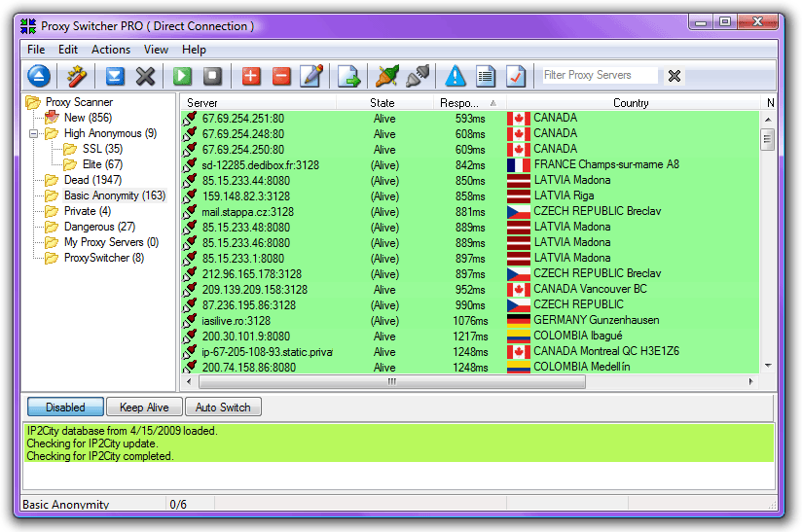
Task: Open the text list document icon
Action: 486,76
